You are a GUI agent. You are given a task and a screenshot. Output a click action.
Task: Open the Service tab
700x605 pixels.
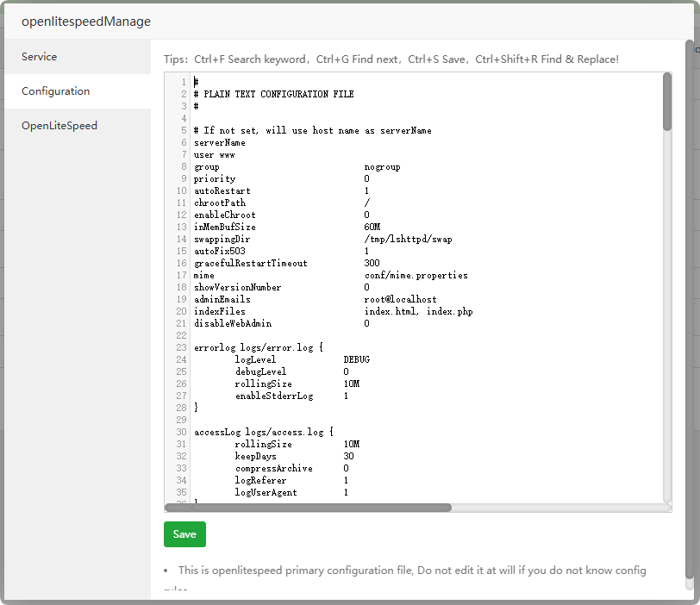click(x=78, y=57)
